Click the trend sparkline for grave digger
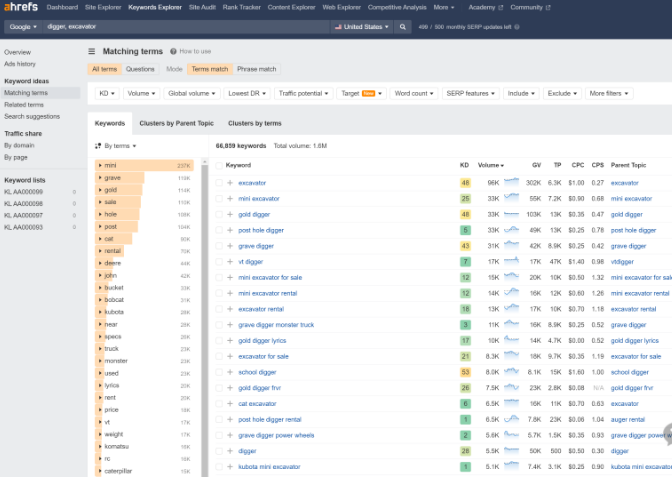 pyautogui.click(x=512, y=245)
